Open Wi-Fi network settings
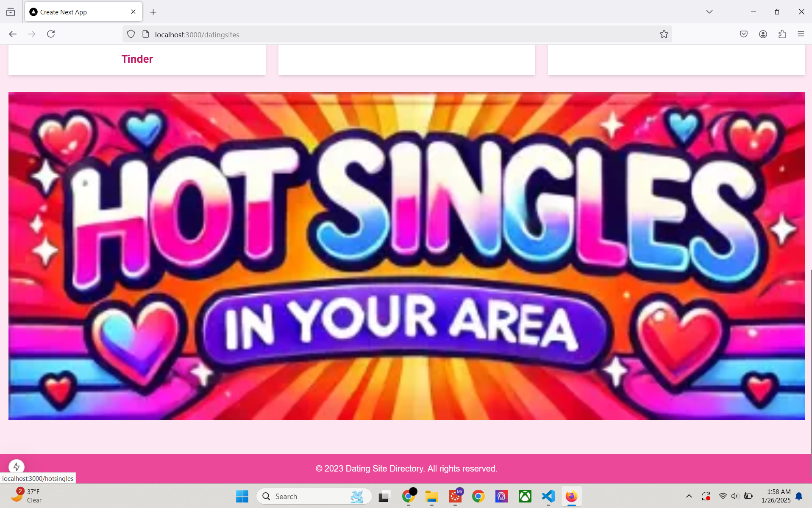812x508 pixels. 723,496
